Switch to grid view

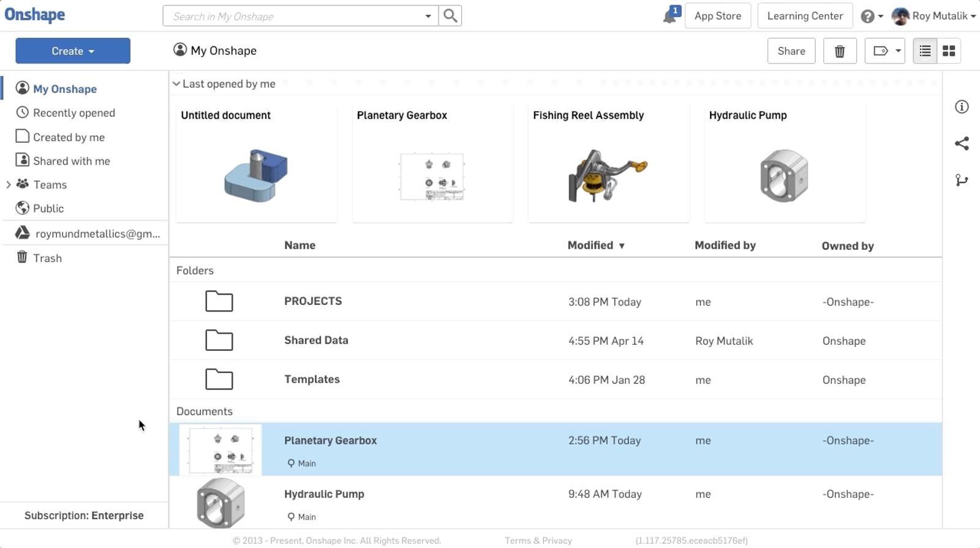949,51
